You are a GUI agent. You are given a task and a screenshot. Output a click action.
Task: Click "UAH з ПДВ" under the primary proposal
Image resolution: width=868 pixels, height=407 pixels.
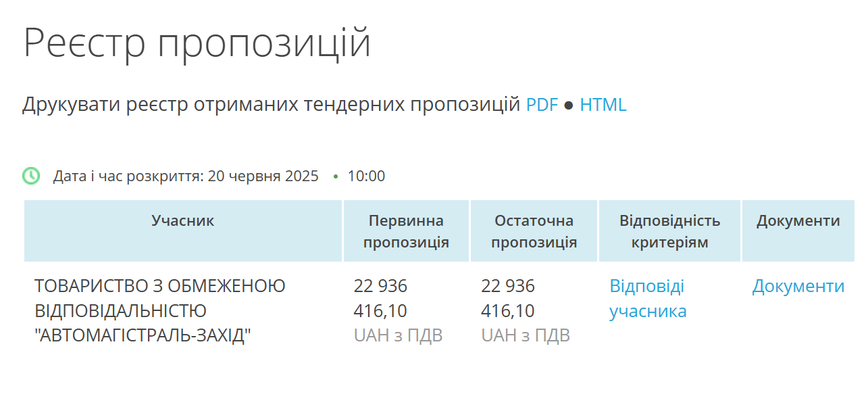(398, 335)
